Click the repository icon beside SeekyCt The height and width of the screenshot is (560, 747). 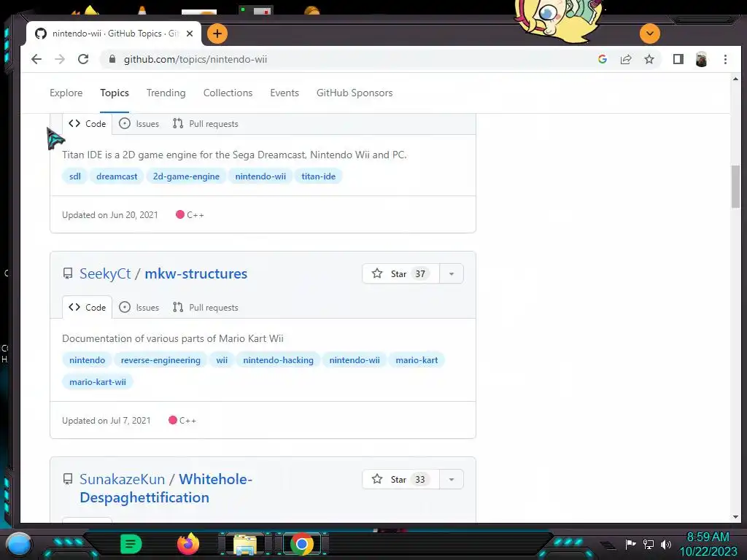(68, 274)
